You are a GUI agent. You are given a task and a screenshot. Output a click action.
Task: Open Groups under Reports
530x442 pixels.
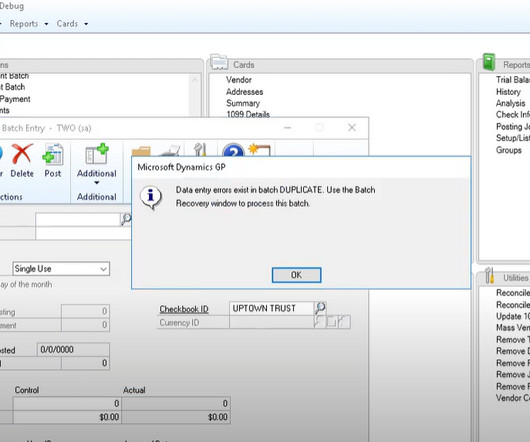tap(509, 150)
